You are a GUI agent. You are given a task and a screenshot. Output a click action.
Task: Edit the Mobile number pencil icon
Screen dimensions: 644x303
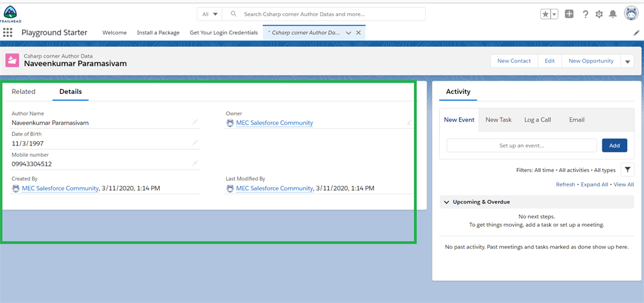pyautogui.click(x=195, y=163)
